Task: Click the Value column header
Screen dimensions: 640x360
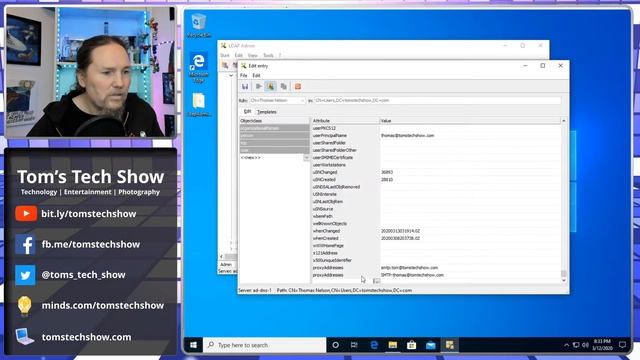Action: click(x=470, y=121)
